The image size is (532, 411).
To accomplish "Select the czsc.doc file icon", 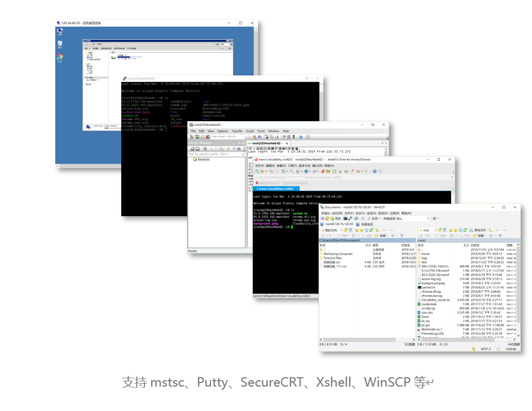I will pyautogui.click(x=419, y=312).
